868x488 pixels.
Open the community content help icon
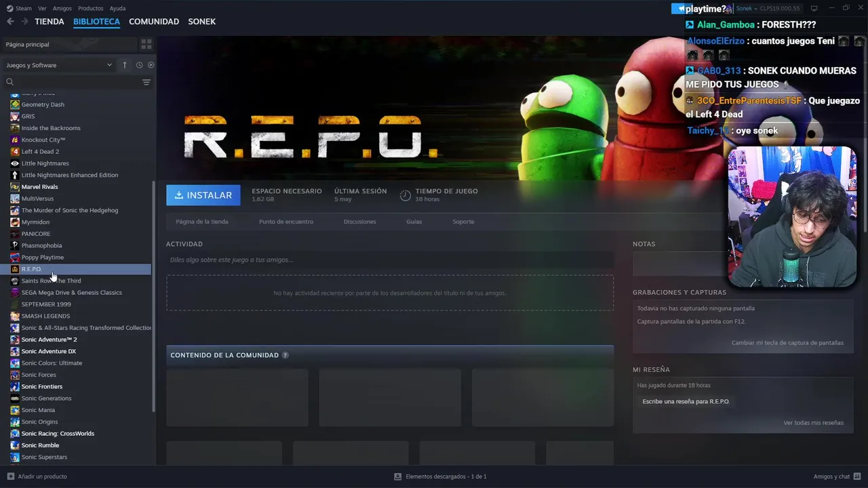[285, 355]
